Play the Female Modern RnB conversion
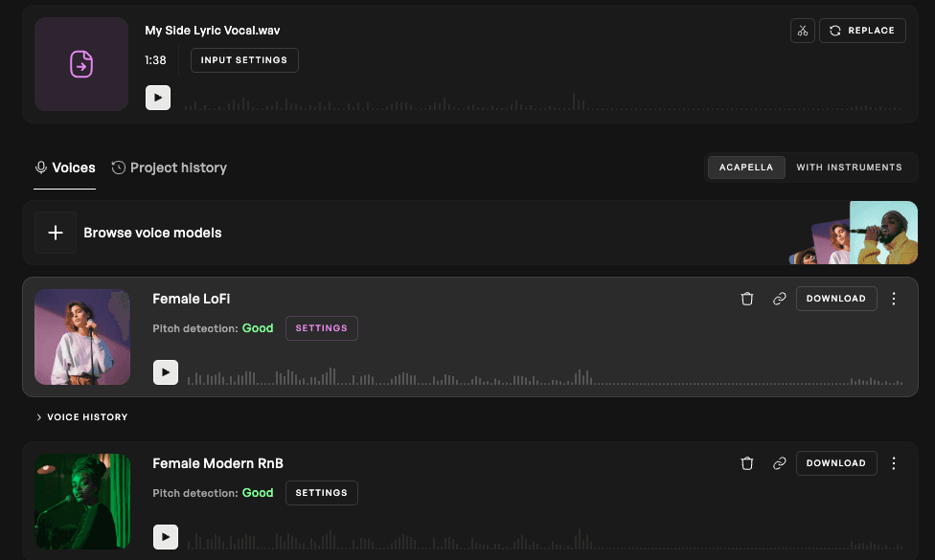 coord(166,537)
